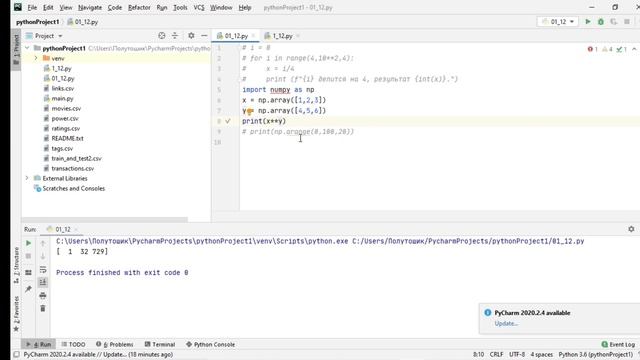Viewport: 640px width, 360px height.
Task: Open the VCS menu
Action: [199, 7]
